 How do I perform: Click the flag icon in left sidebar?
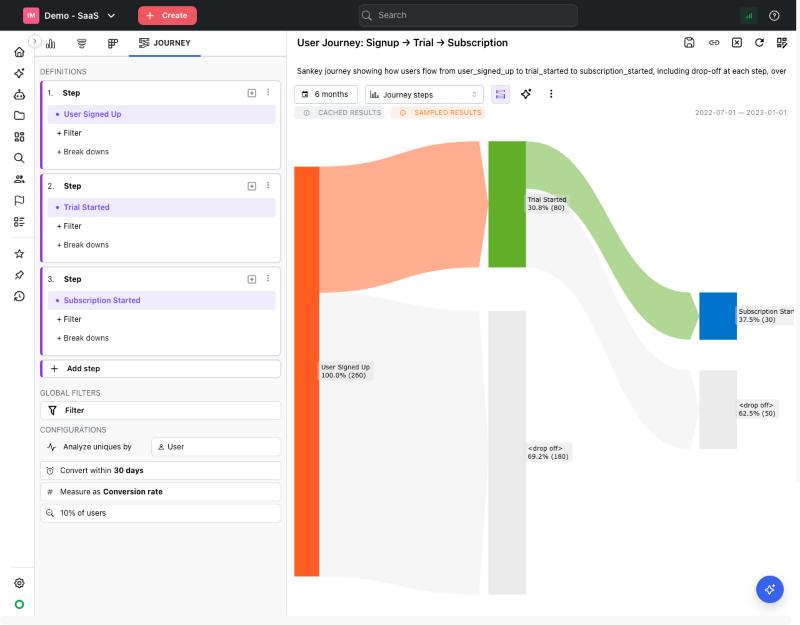click(19, 201)
